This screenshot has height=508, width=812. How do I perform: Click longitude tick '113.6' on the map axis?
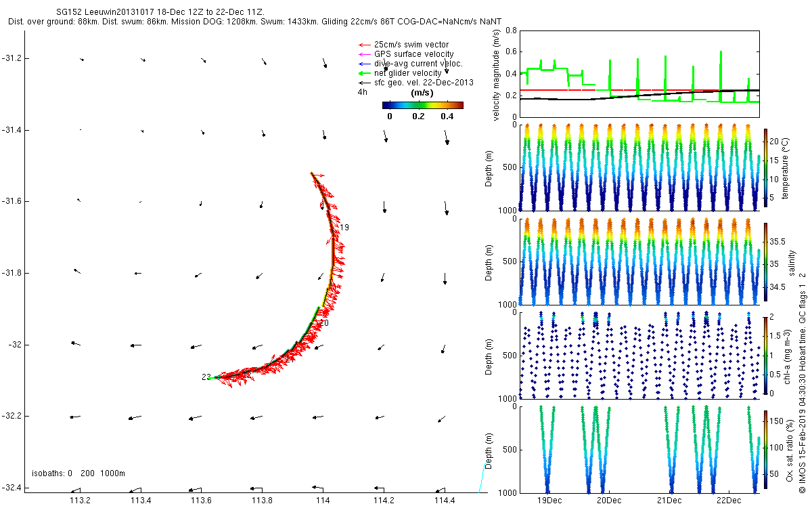(x=201, y=501)
